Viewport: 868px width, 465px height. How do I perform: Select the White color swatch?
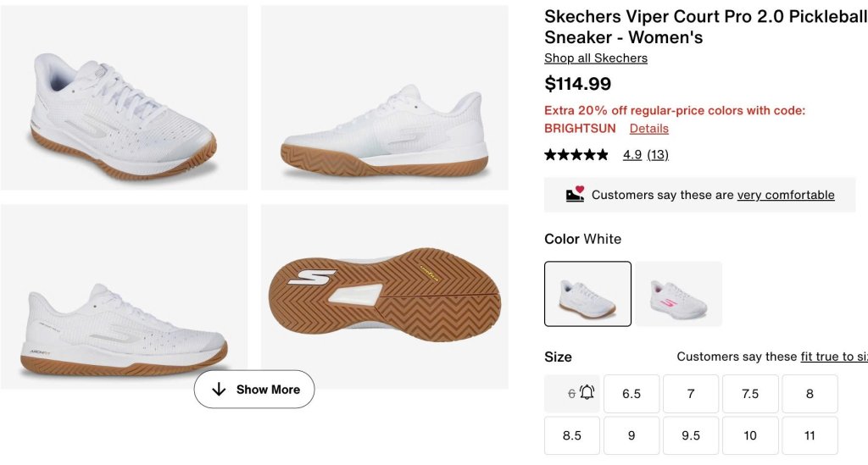click(587, 294)
